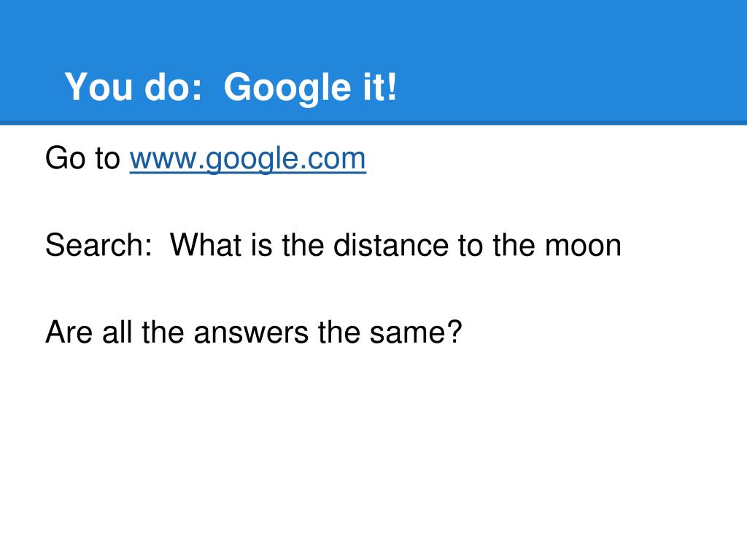The image size is (747, 560).
Task: Click the word "Are" starting the question
Action: (x=69, y=332)
